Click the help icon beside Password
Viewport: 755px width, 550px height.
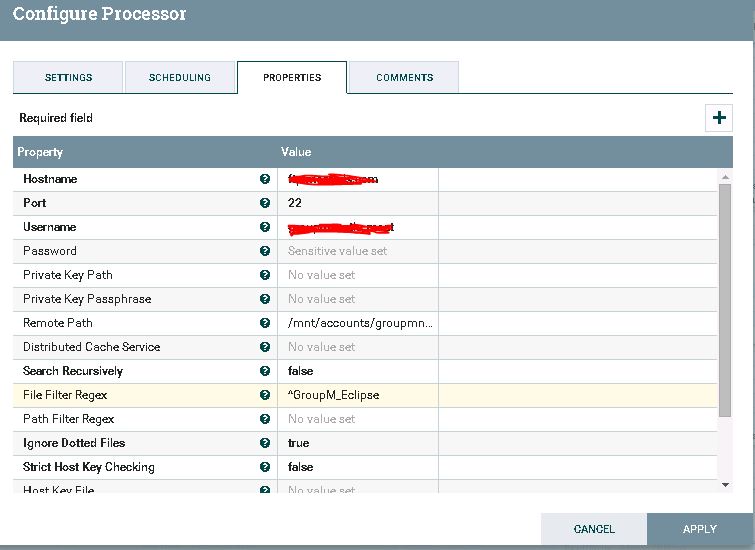(x=265, y=251)
